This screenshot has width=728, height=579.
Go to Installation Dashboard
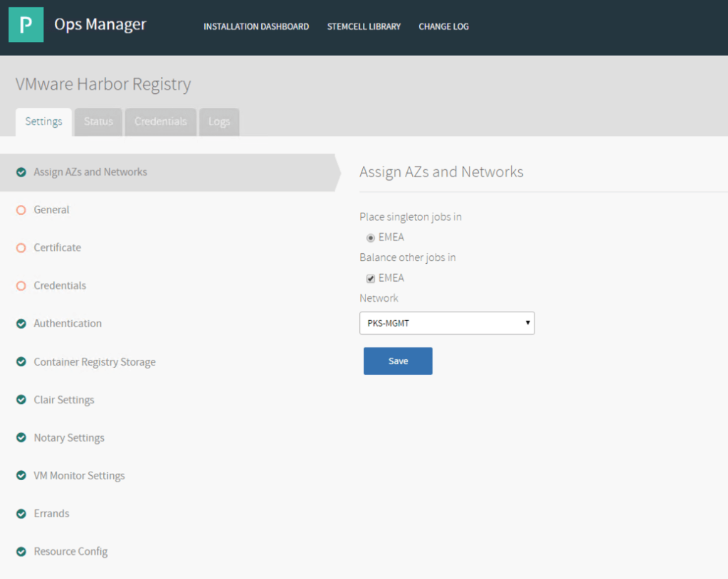coord(256,26)
